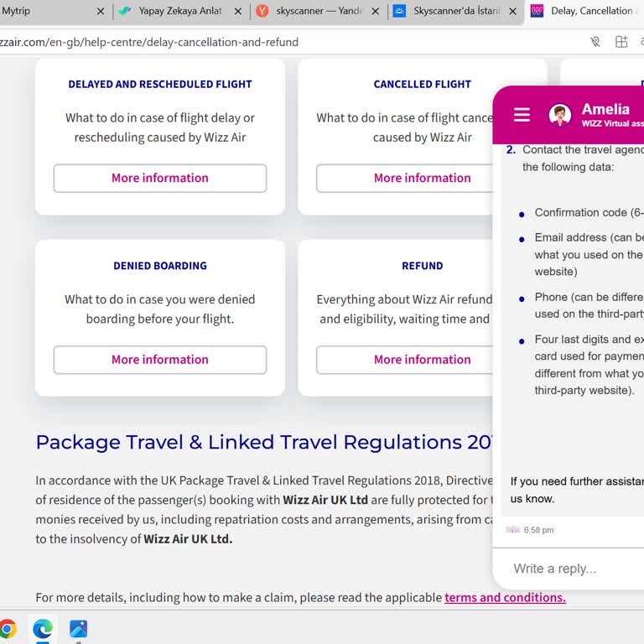Click the Amelia name in chat header

pos(605,109)
